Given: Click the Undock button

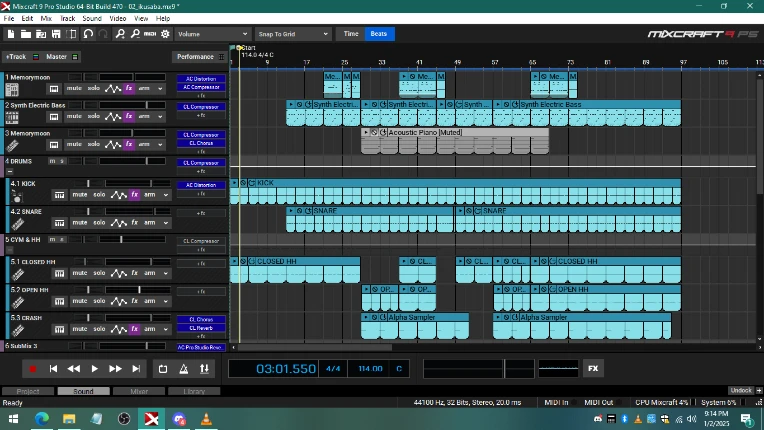Looking at the screenshot, I should (741, 391).
